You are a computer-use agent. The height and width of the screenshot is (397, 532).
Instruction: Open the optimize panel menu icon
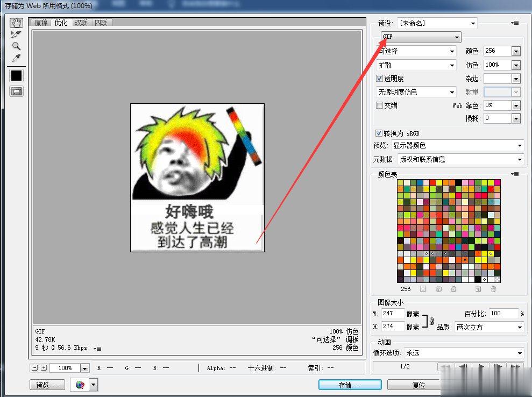tap(515, 23)
